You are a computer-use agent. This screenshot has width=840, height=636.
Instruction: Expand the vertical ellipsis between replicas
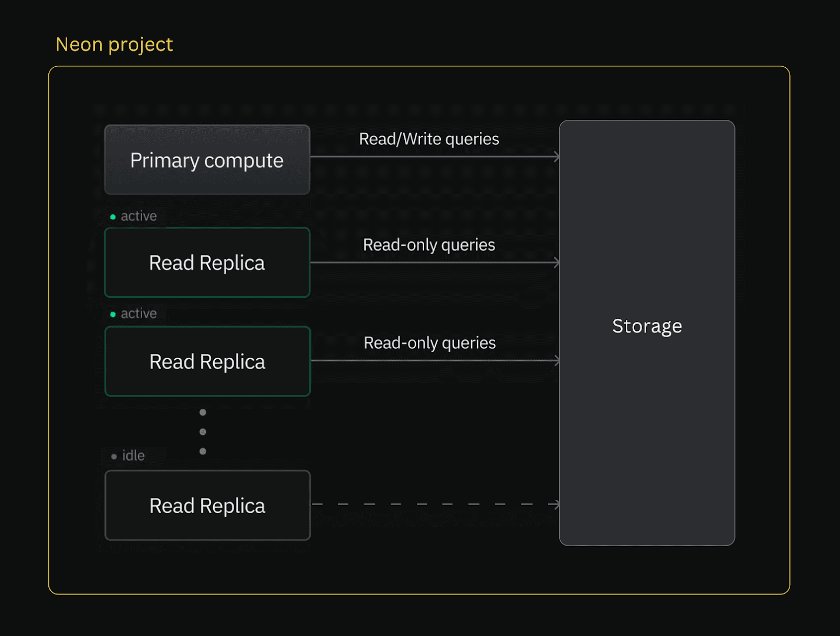pos(203,431)
